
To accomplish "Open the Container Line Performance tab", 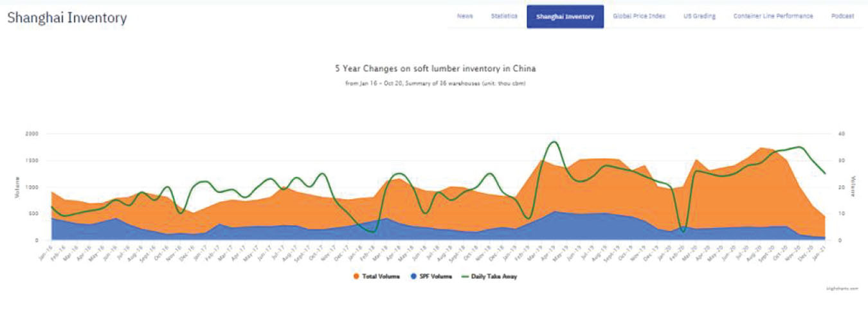I will click(x=773, y=17).
